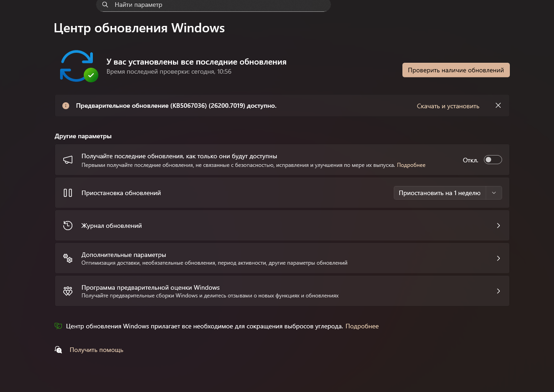Open Подробнее link about latest updates
The width and height of the screenshot is (554, 392).
411,165
